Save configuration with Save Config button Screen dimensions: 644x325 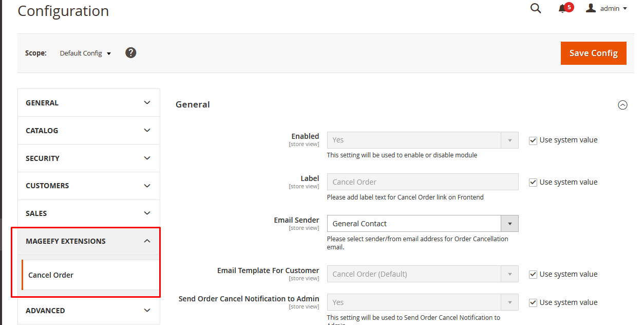pos(593,53)
